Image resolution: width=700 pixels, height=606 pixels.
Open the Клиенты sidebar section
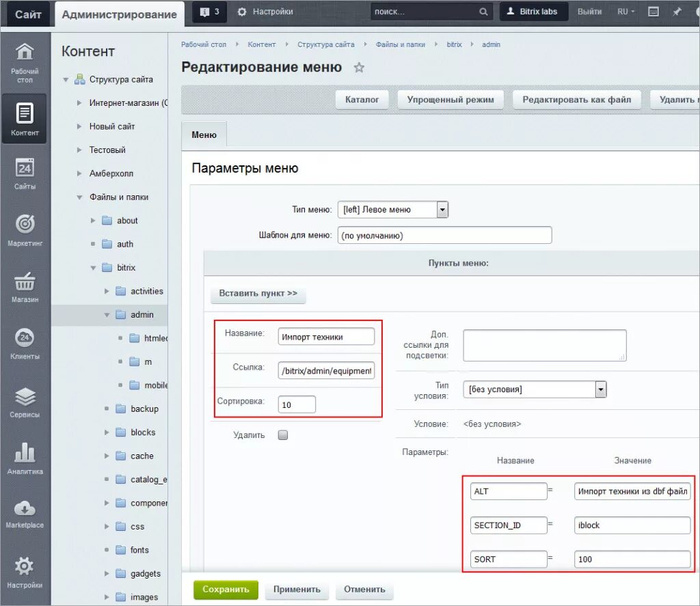tap(25, 344)
